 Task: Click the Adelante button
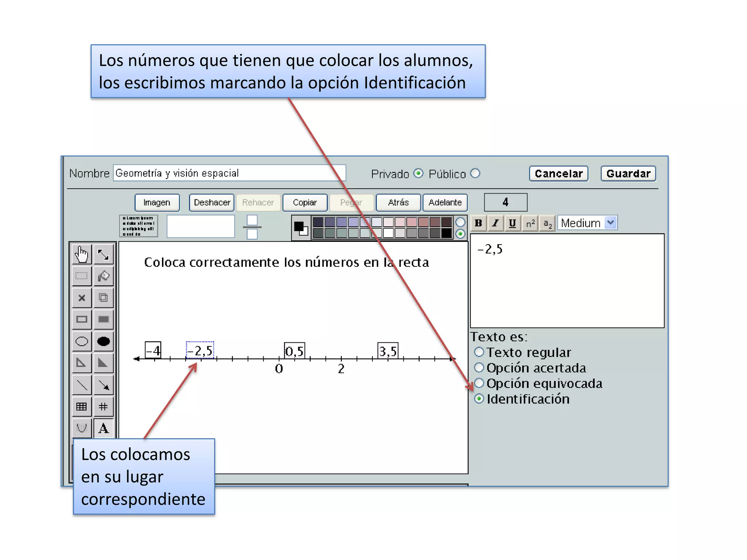[445, 202]
